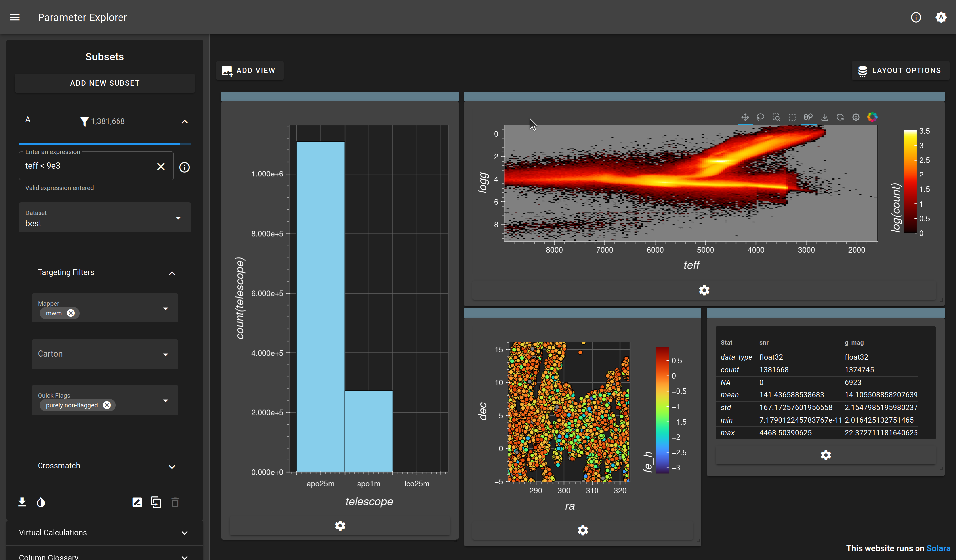Open the hamburger navigation menu
The width and height of the screenshot is (956, 560).
[14, 17]
